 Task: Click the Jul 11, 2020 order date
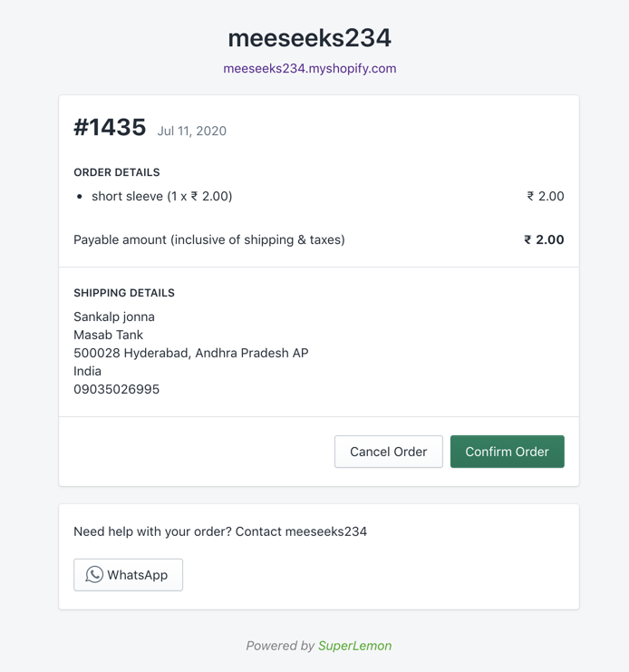pos(192,131)
